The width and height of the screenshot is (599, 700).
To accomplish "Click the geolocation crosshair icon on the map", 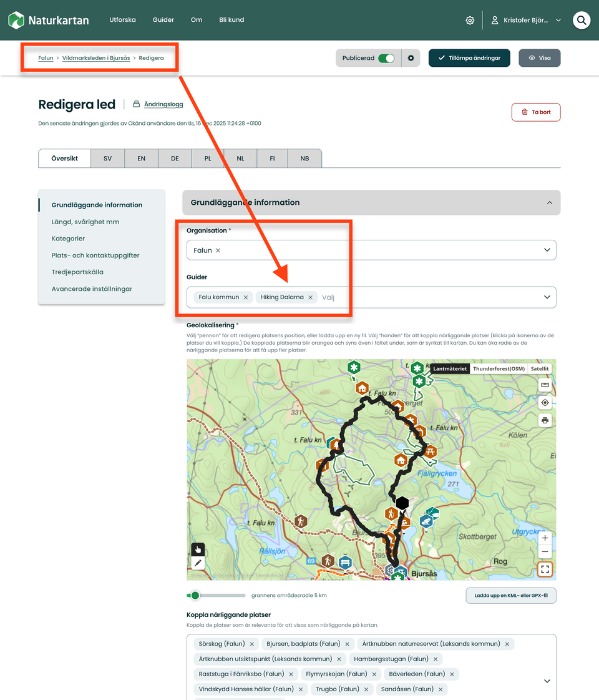I will tap(545, 403).
